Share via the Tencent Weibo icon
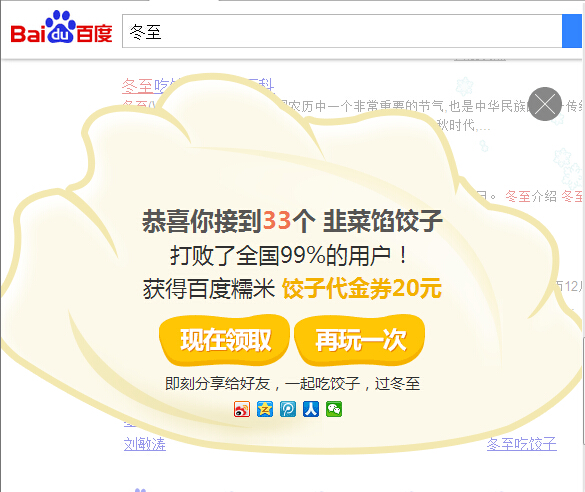Screen dimensions: 585x492 click(288, 409)
